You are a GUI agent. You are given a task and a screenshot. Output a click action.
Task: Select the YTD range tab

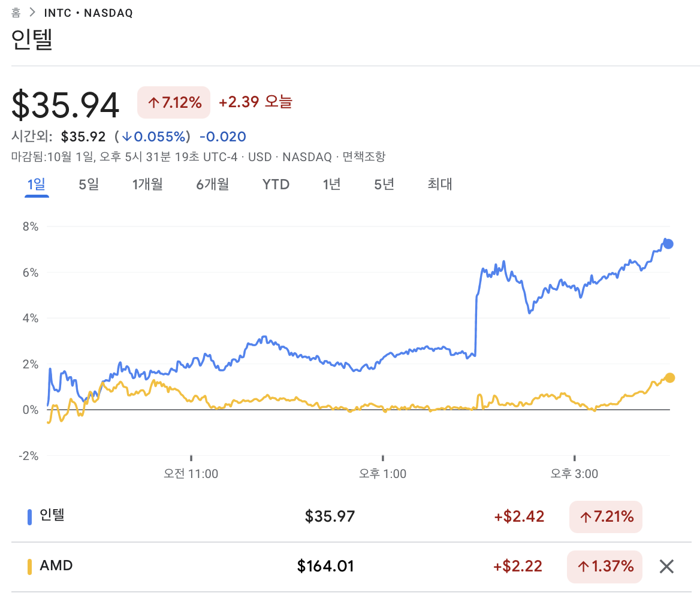point(276,184)
